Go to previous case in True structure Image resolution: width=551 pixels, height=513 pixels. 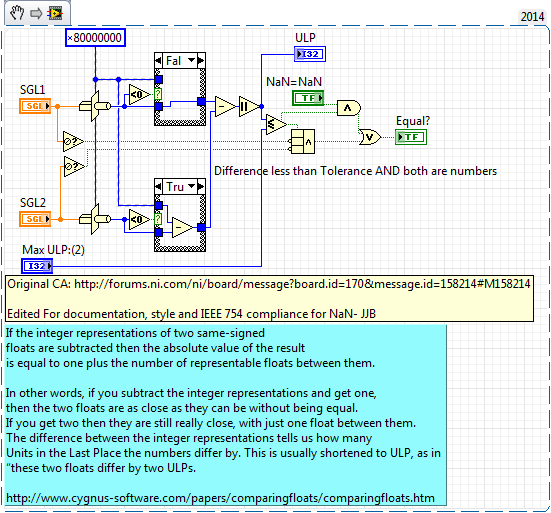pos(158,186)
